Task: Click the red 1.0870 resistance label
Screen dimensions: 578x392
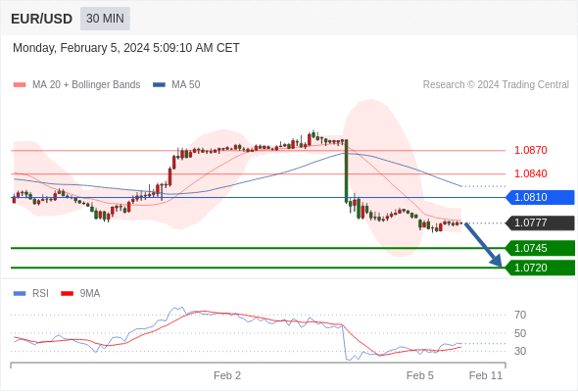Action: 530,151
